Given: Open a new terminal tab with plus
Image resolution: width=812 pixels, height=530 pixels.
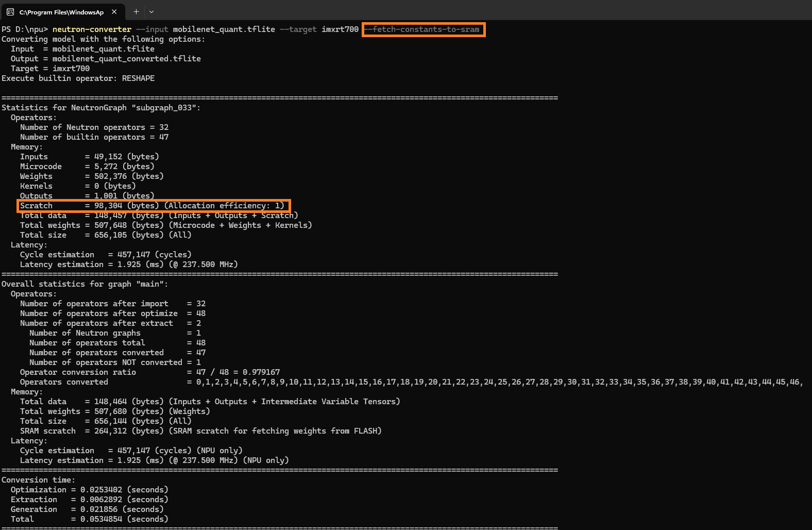Looking at the screenshot, I should 136,12.
